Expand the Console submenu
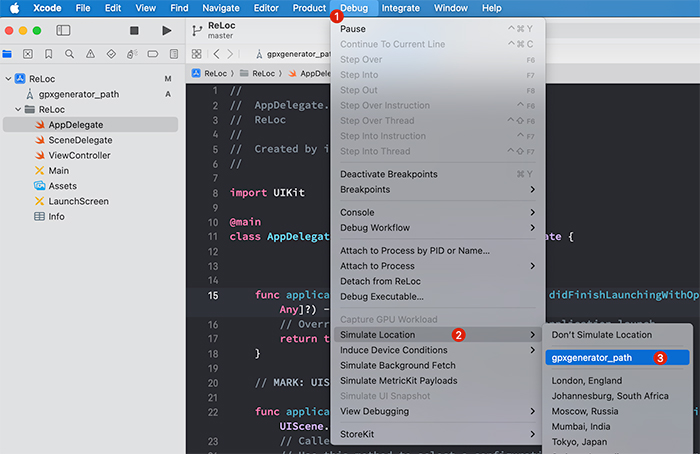The width and height of the screenshot is (700, 454). 438,212
